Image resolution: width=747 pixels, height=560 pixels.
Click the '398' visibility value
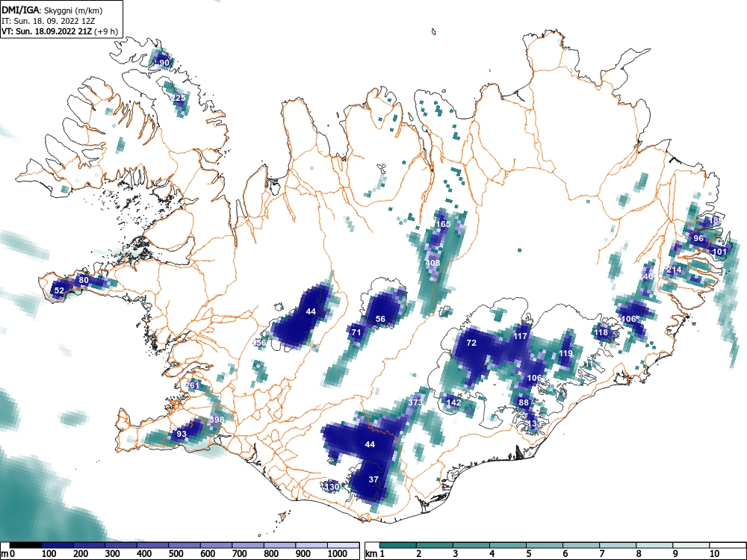217,420
